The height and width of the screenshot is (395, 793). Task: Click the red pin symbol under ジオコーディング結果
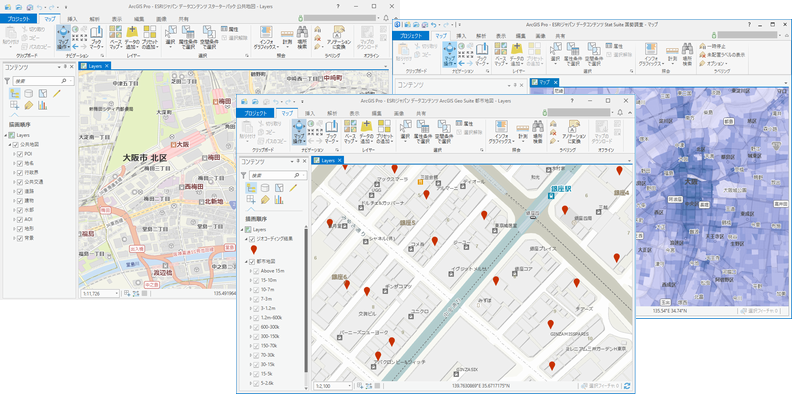click(x=254, y=249)
